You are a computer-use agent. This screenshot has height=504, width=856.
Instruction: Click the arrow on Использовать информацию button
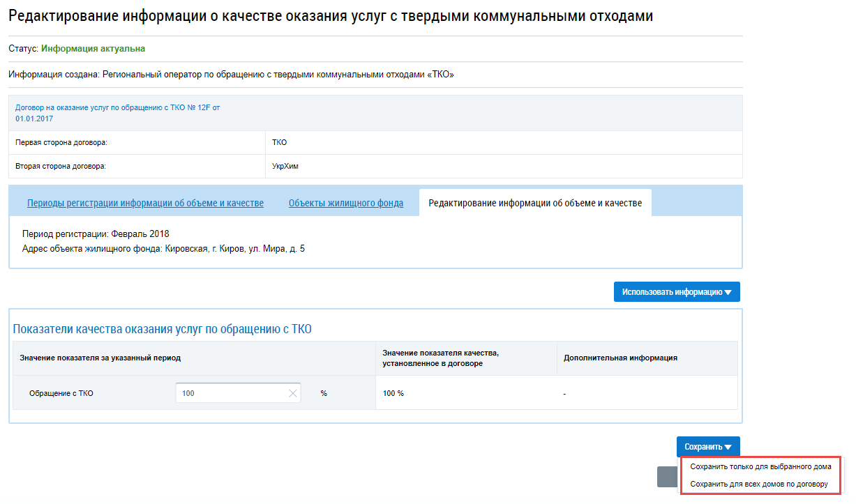[x=728, y=293]
